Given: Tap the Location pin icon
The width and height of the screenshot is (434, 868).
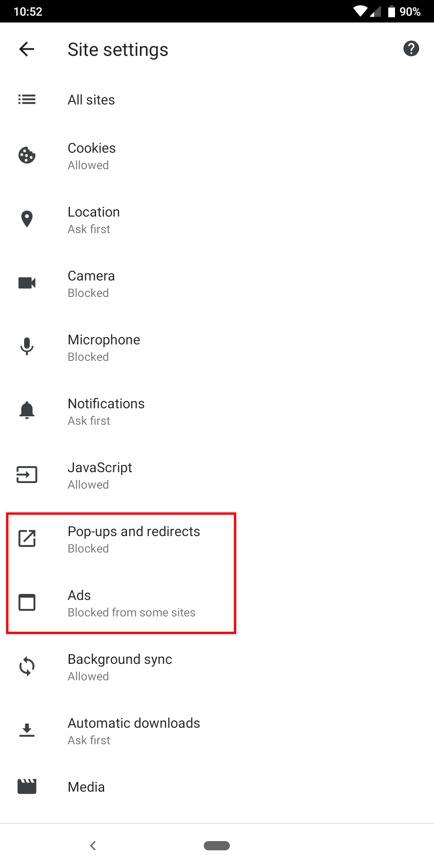Looking at the screenshot, I should [27, 219].
